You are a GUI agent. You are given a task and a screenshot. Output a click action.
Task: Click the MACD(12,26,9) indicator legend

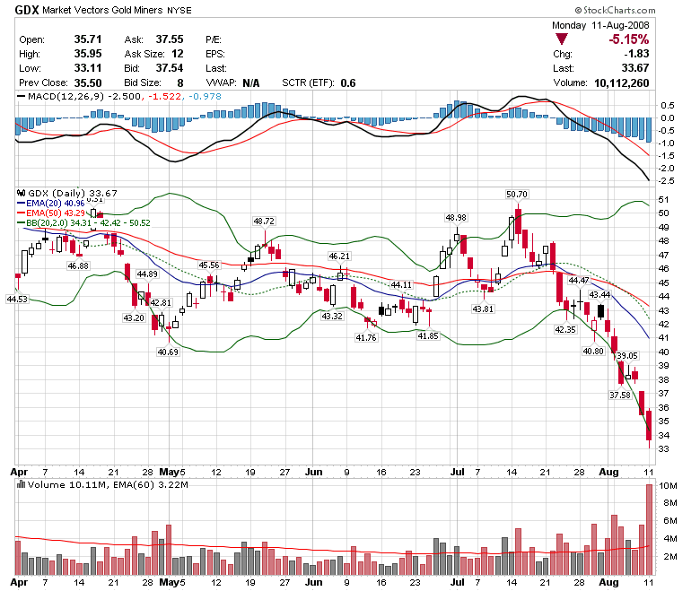pyautogui.click(x=67, y=96)
